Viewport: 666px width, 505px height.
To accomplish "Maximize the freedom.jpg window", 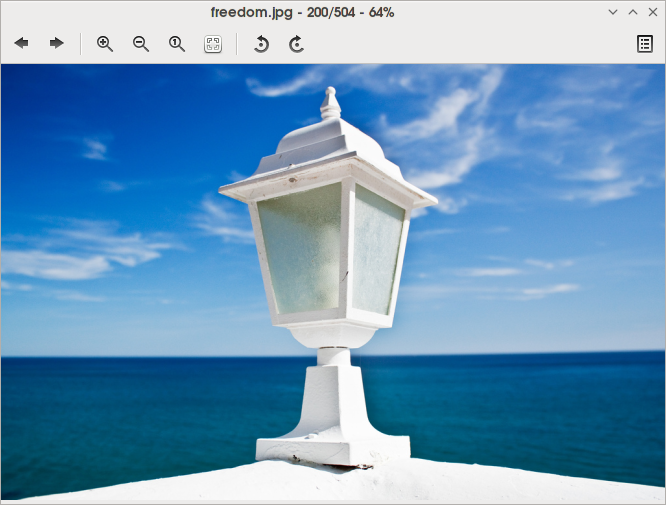I will click(x=633, y=12).
